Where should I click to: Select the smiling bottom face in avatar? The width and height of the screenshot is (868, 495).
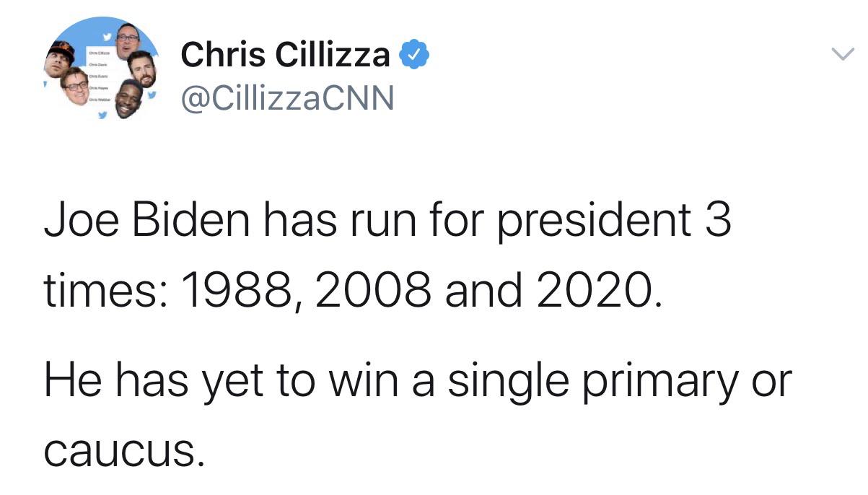point(128,99)
